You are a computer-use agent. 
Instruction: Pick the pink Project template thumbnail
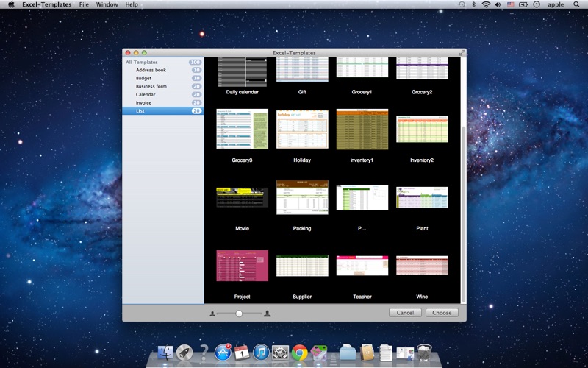point(243,266)
